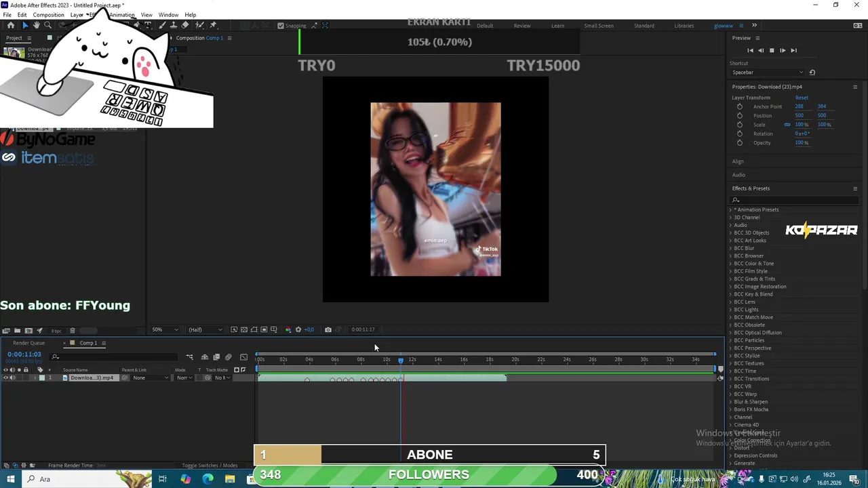
Task: Select the Roto Brush tool
Action: [x=199, y=25]
